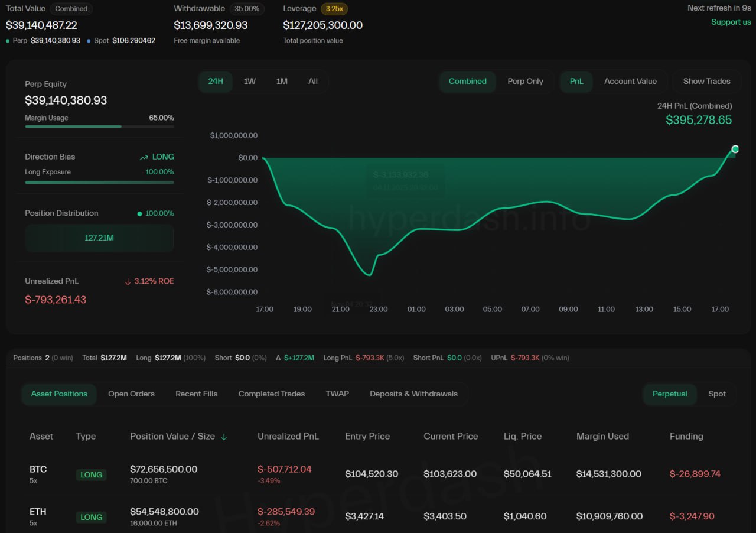This screenshot has width=756, height=533.
Task: Click the blue Spot legend dot under Total Value
Action: click(x=89, y=41)
